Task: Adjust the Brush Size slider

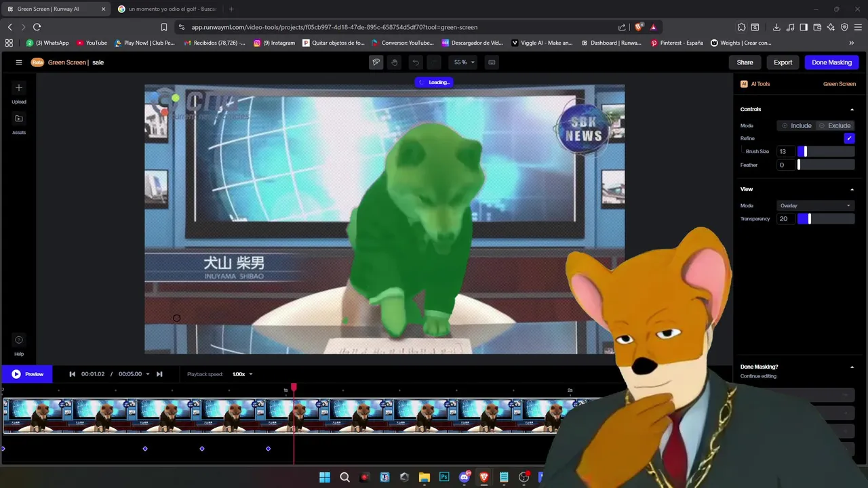Action: [825, 152]
